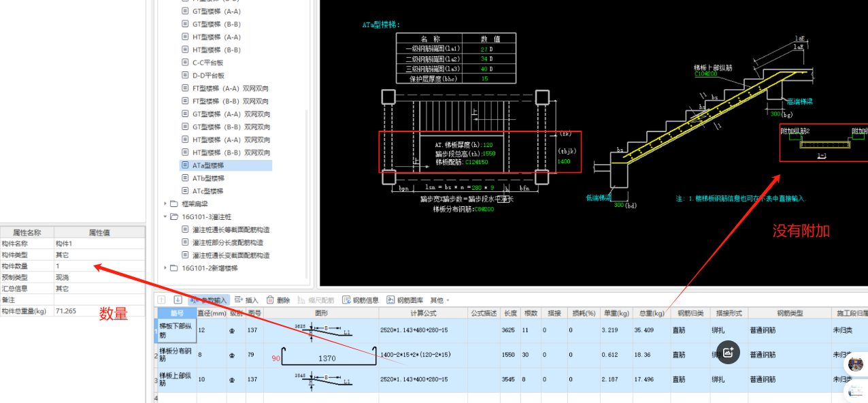This screenshot has width=868, height=403.
Task: Open 钢筋信息 rebar information
Action: coord(361,300)
